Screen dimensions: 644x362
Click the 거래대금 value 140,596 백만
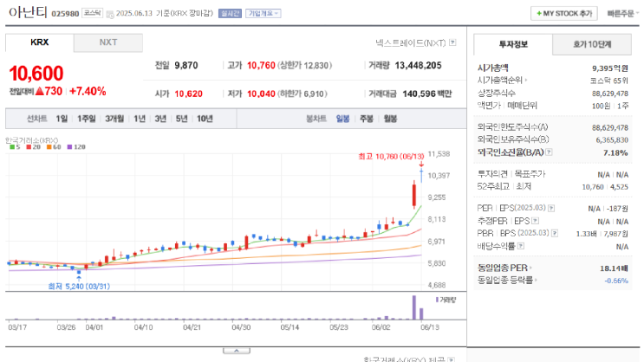[427, 94]
